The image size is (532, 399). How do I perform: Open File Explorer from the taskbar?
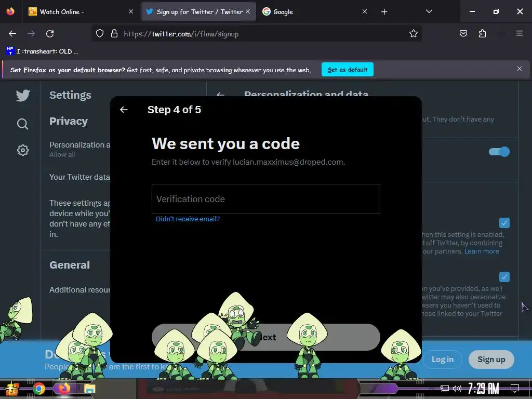pyautogui.click(x=89, y=389)
